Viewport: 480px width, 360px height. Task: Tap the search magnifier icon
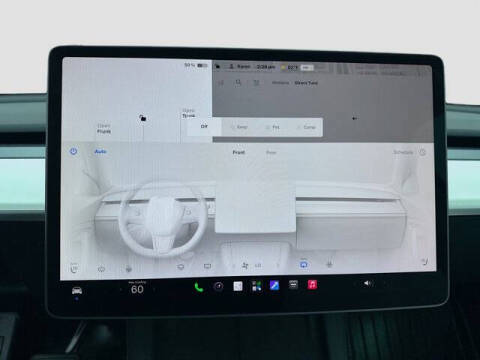[x=238, y=82]
